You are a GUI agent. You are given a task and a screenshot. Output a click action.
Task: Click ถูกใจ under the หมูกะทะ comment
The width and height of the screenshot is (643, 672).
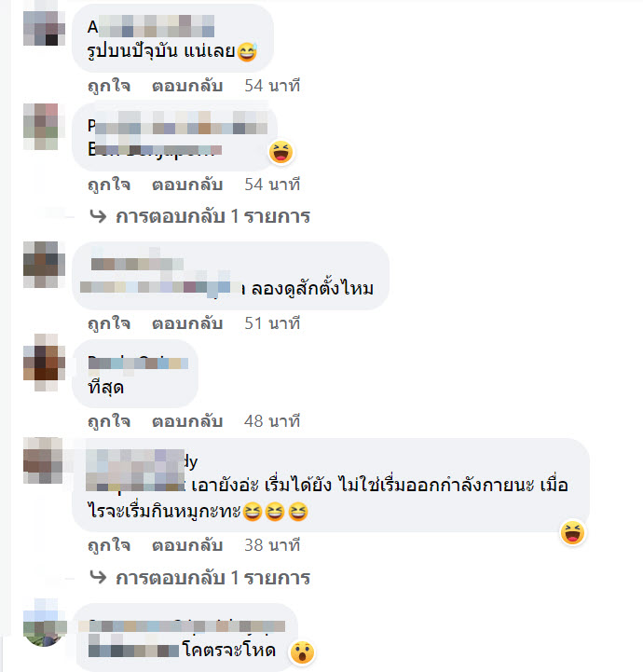point(109,545)
